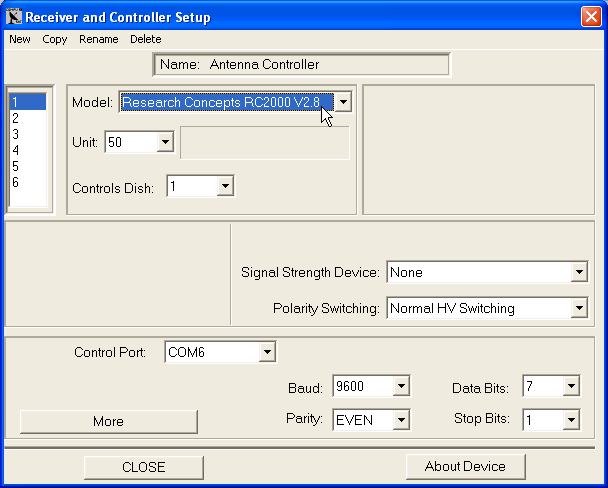Open the Data Bits dropdown showing 7
Viewport: 608px width, 488px height.
click(551, 386)
